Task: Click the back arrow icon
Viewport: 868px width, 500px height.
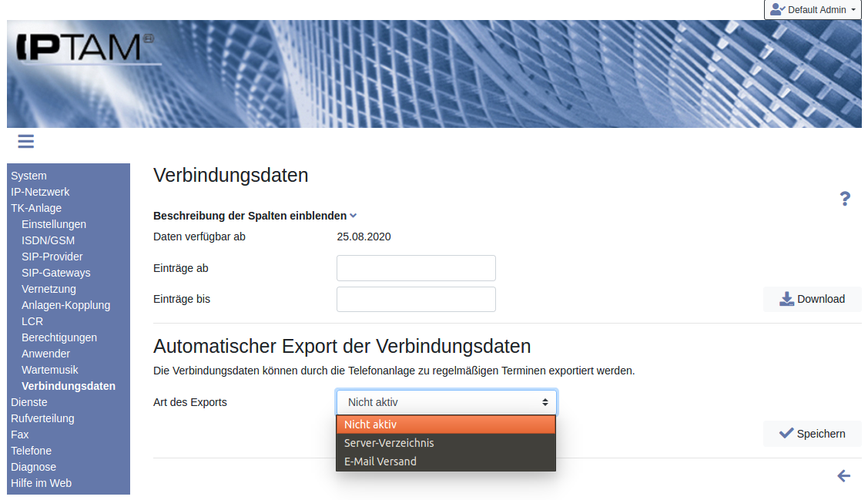Action: (x=843, y=476)
